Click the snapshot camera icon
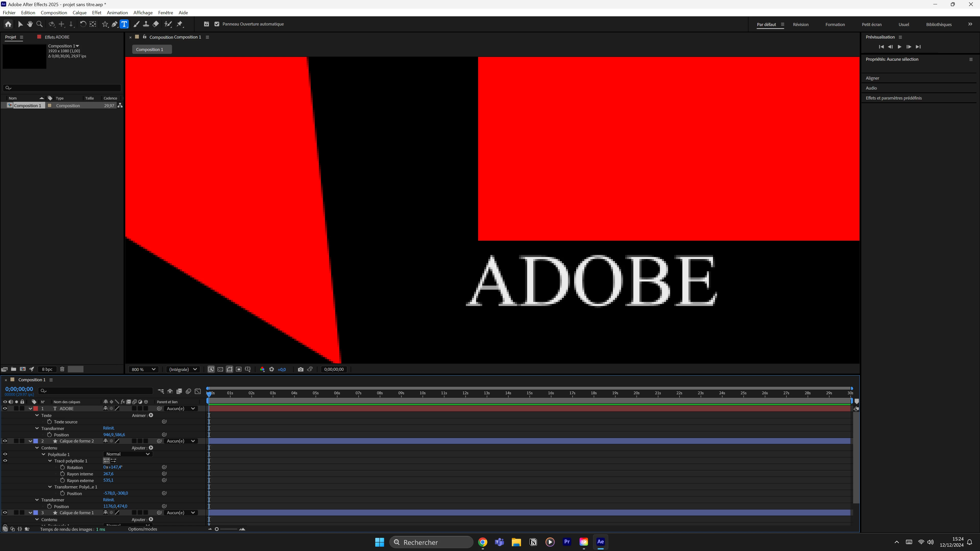 pos(300,369)
